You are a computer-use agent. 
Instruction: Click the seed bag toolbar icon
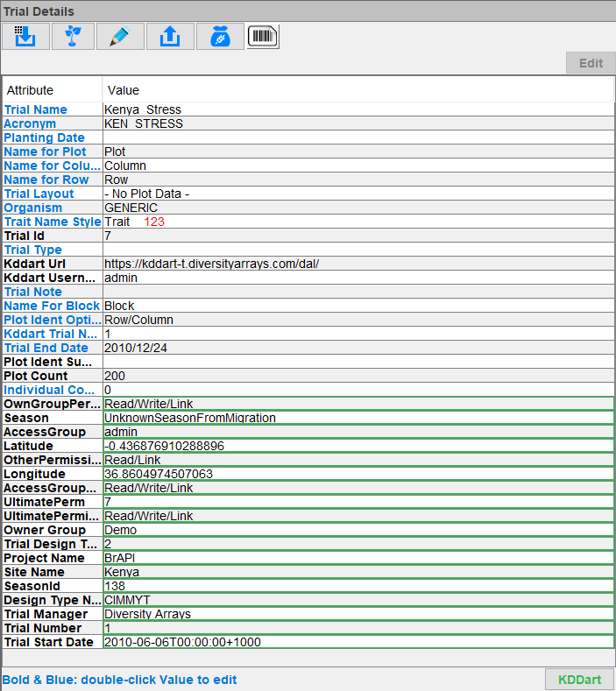(220, 36)
